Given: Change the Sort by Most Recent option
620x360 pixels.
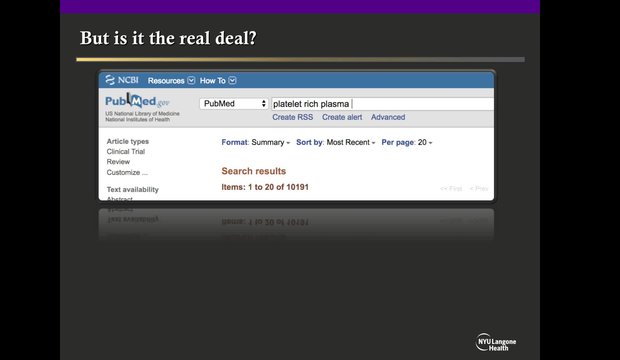Looking at the screenshot, I should click(x=336, y=142).
